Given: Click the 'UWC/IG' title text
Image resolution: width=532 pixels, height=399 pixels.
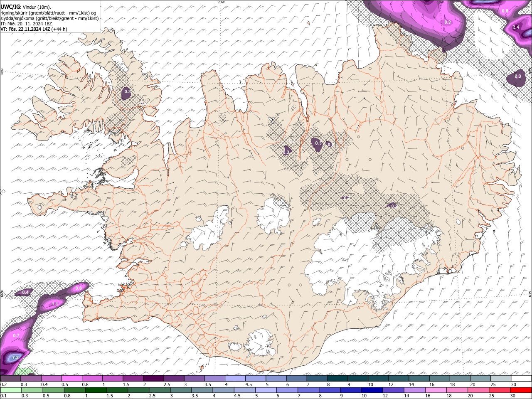Looking at the screenshot, I should click(x=10, y=7).
